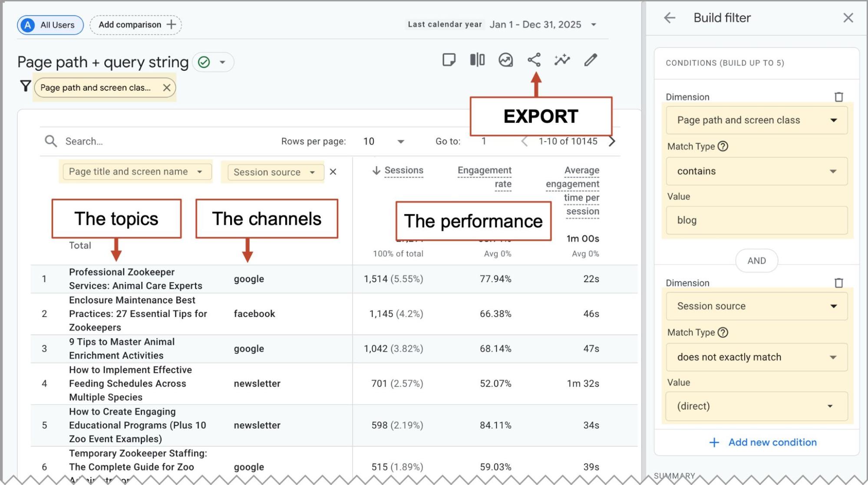Open the (direct) value dropdown
This screenshot has height=485, width=868.
756,406
